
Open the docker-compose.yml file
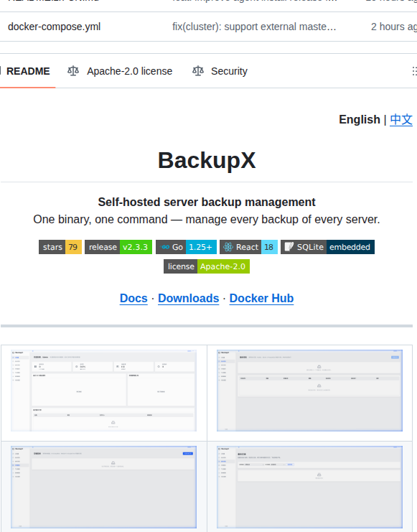tap(54, 27)
